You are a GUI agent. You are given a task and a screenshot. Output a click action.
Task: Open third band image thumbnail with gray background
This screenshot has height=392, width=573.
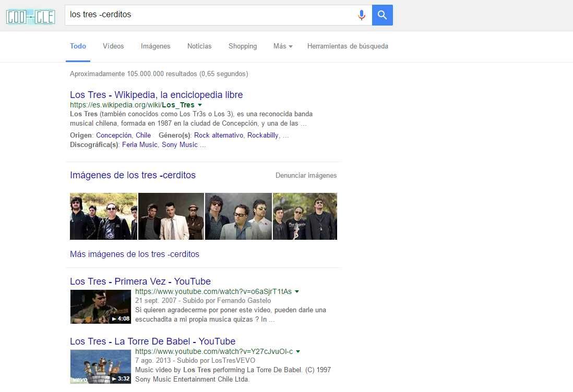click(238, 216)
